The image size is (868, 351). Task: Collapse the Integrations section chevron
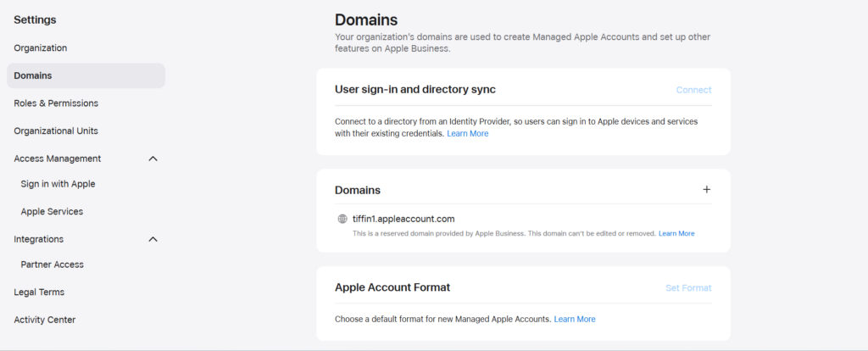153,239
